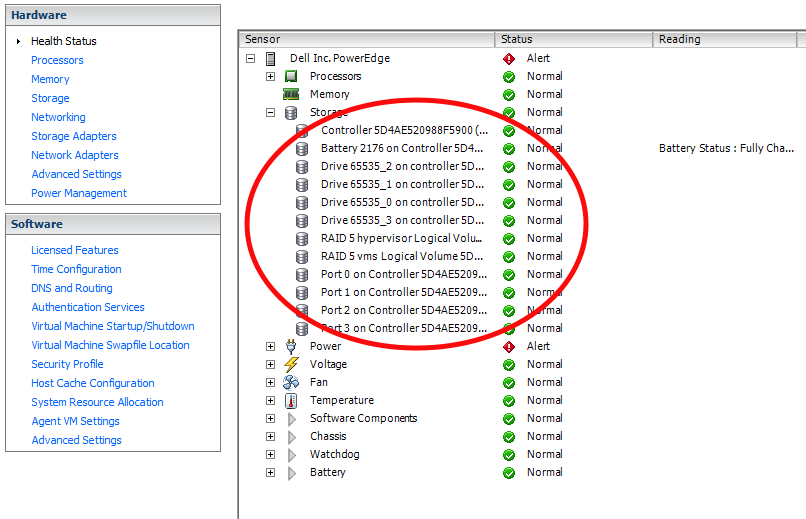The width and height of the screenshot is (806, 519).
Task: Open the Processors hardware link
Action: (x=57, y=60)
